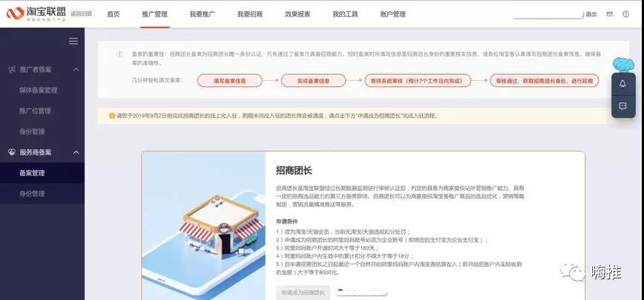Click the notification bell icon
644x300 pixels.
pos(622,84)
